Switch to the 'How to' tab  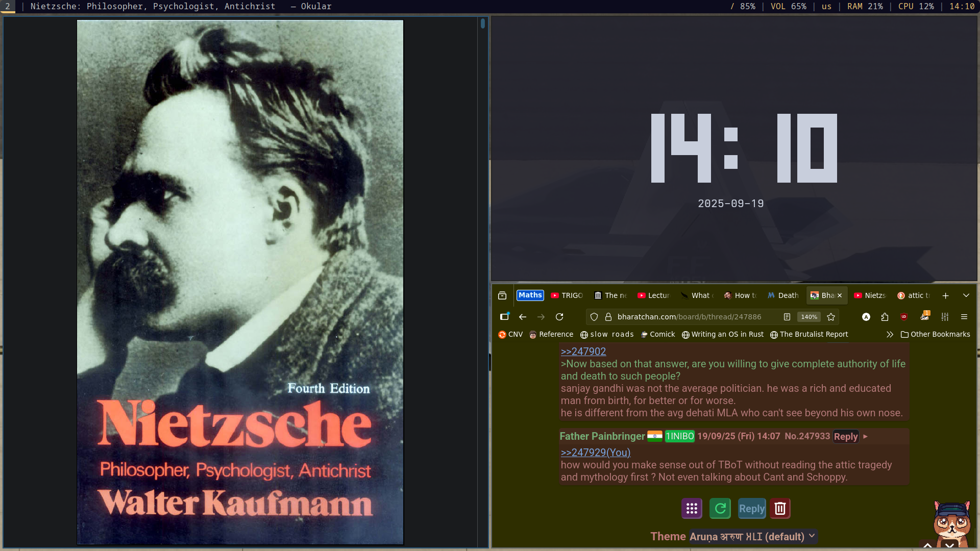point(741,295)
